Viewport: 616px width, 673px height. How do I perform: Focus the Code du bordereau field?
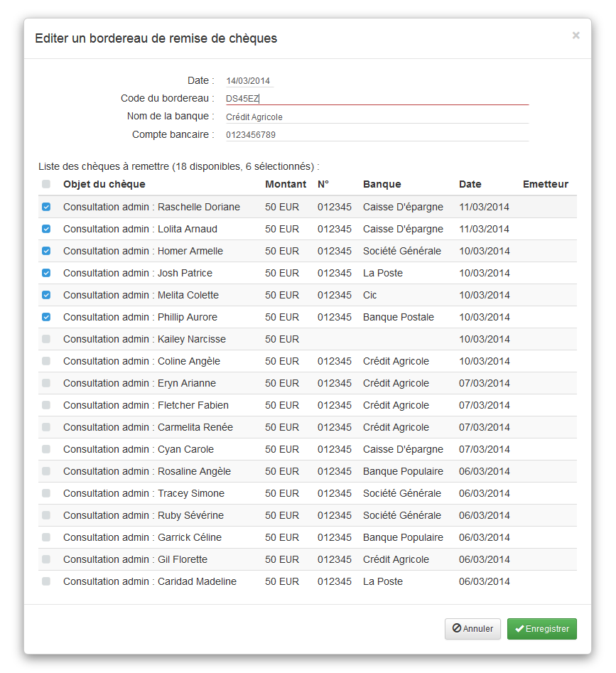[x=377, y=99]
